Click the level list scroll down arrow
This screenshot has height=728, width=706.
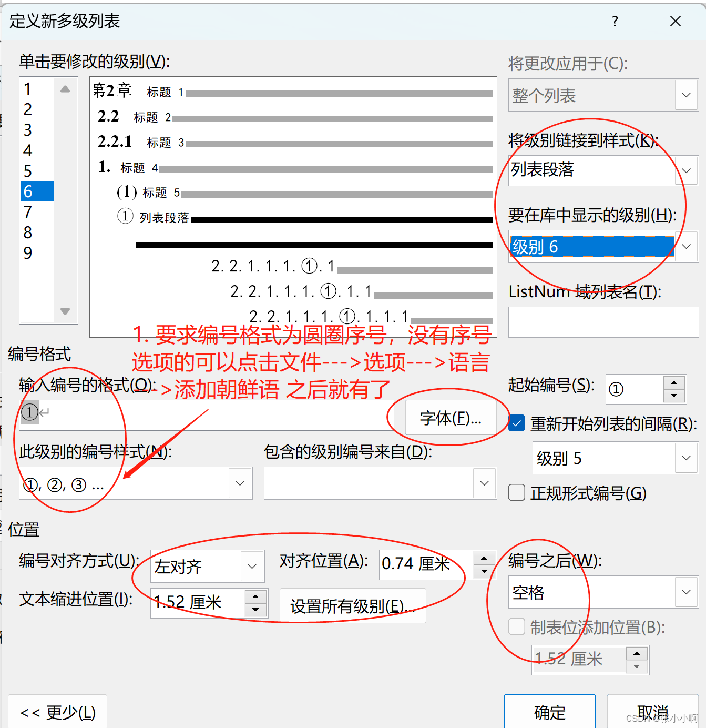coord(65,311)
